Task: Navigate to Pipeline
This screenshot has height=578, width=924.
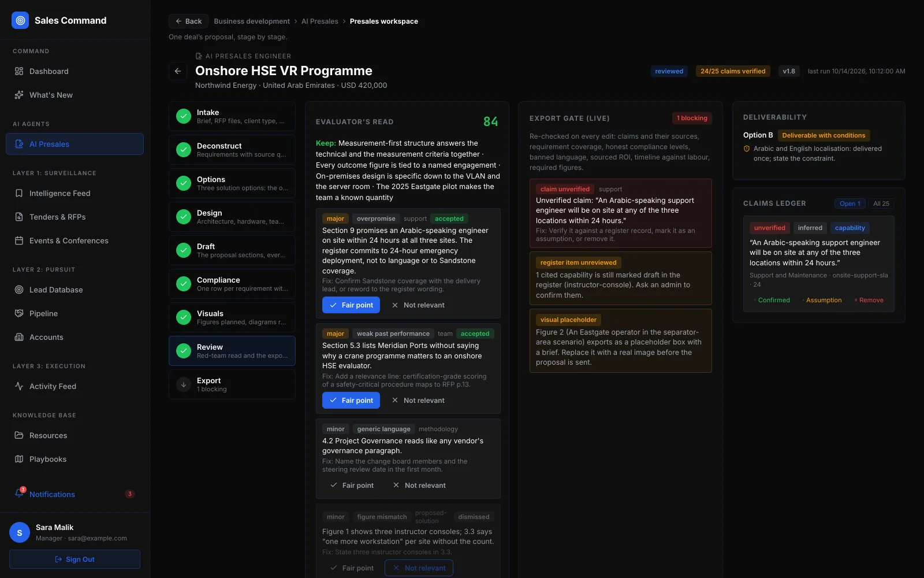Action: click(74, 313)
